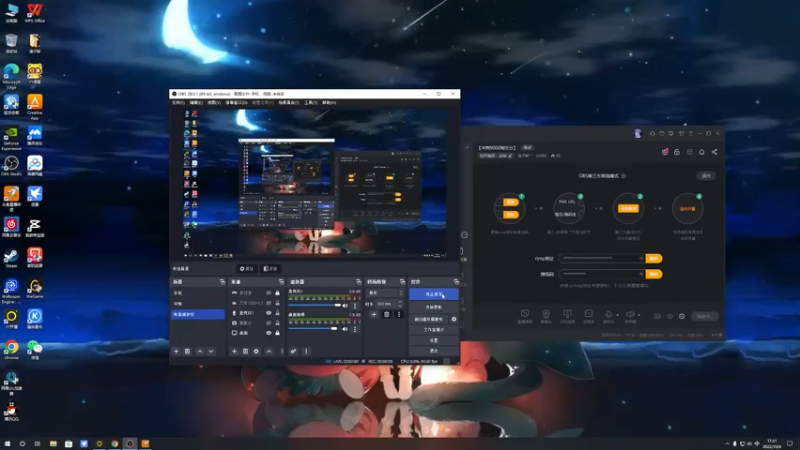Open Help menu in OBS
The height and width of the screenshot is (450, 800).
[x=329, y=103]
